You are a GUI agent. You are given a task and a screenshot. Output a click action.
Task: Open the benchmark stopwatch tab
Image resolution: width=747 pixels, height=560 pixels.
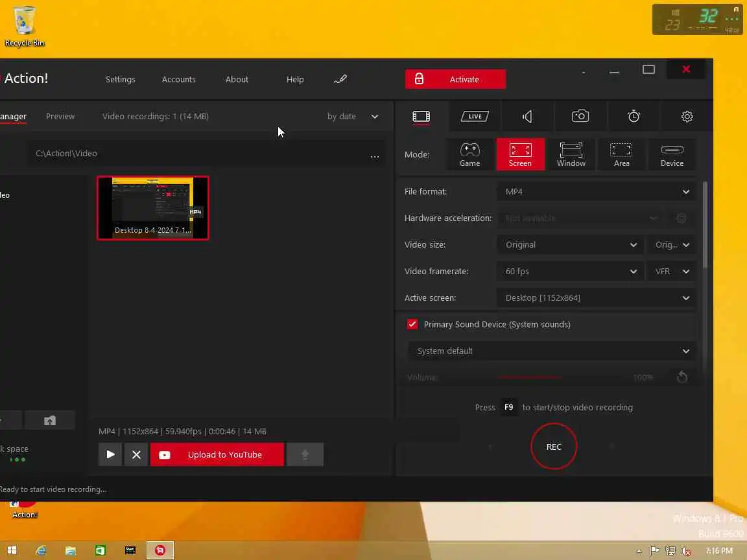coord(633,116)
